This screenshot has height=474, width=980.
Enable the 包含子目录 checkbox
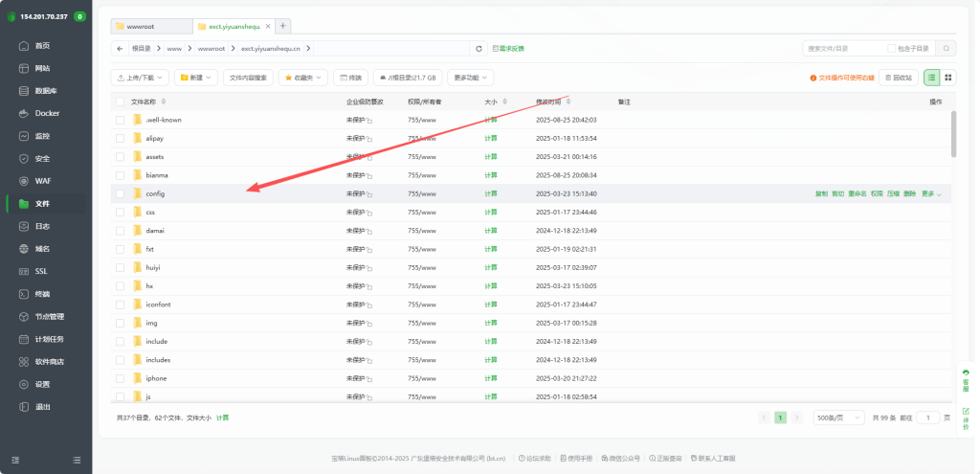pos(892,48)
